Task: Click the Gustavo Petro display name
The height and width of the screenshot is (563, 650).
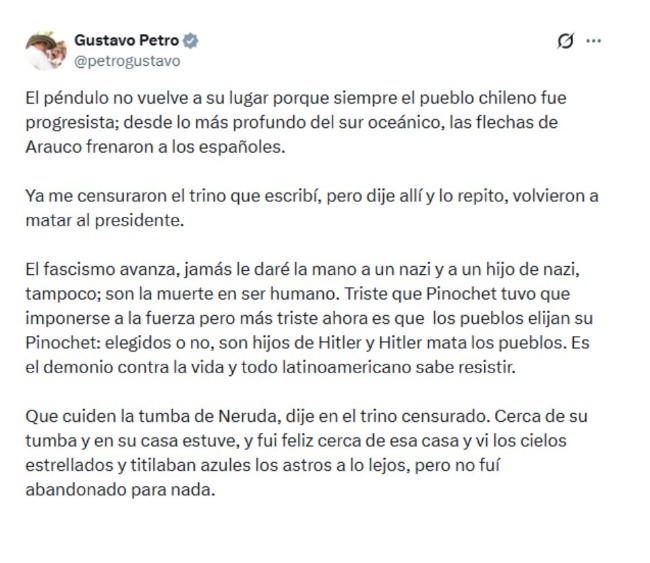Action: pyautogui.click(x=126, y=41)
